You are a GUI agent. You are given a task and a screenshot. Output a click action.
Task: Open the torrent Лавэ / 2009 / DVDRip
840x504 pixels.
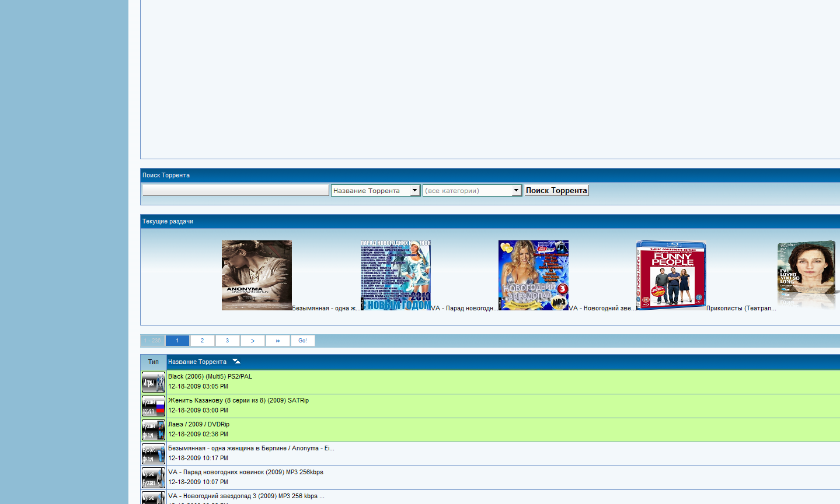tap(199, 424)
